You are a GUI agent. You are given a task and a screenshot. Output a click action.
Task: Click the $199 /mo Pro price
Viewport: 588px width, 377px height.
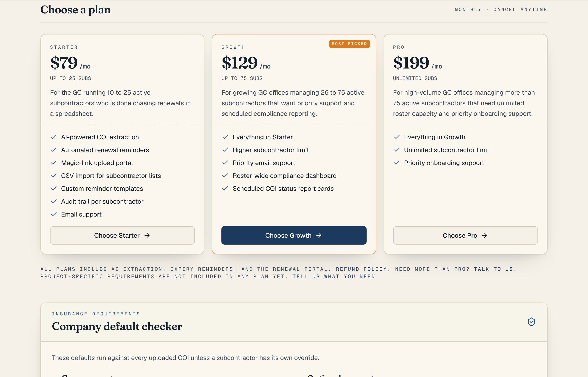pos(418,63)
